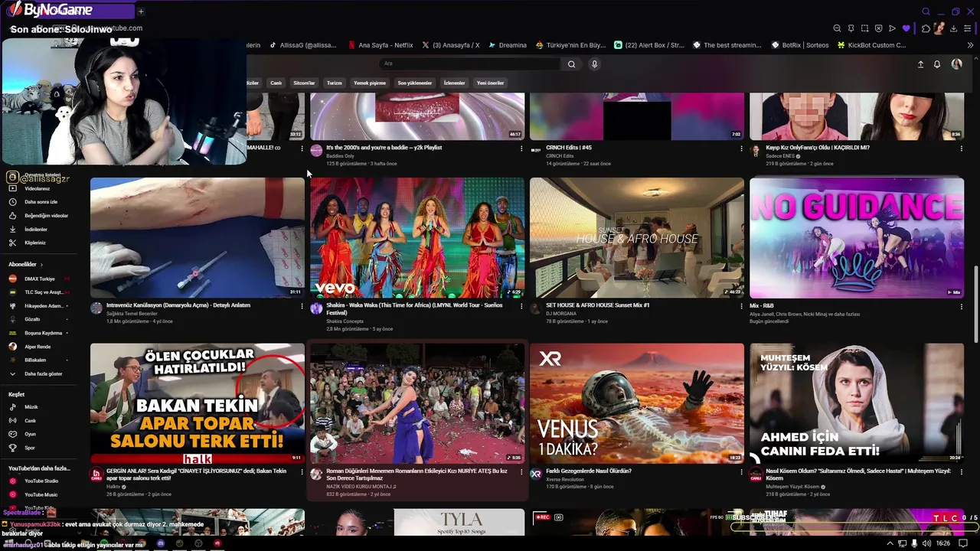The image size is (980, 551).
Task: Open the Dreamina bookmark
Action: [508, 45]
